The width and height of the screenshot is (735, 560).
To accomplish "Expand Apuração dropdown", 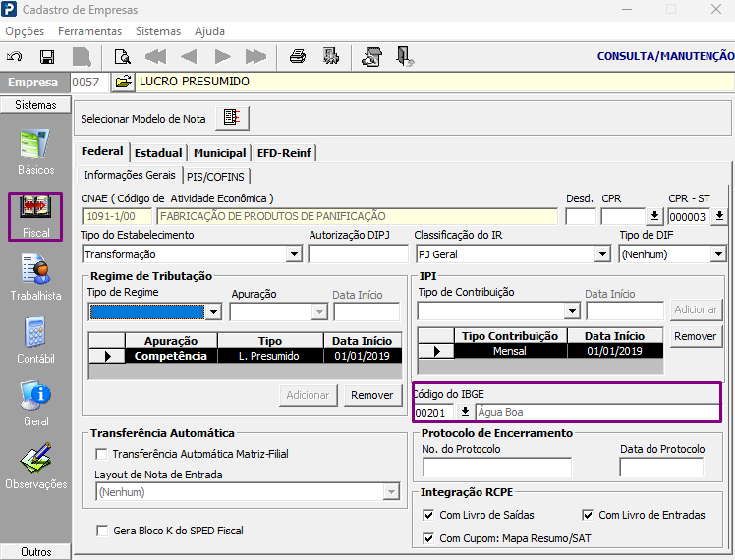I will pos(319,311).
